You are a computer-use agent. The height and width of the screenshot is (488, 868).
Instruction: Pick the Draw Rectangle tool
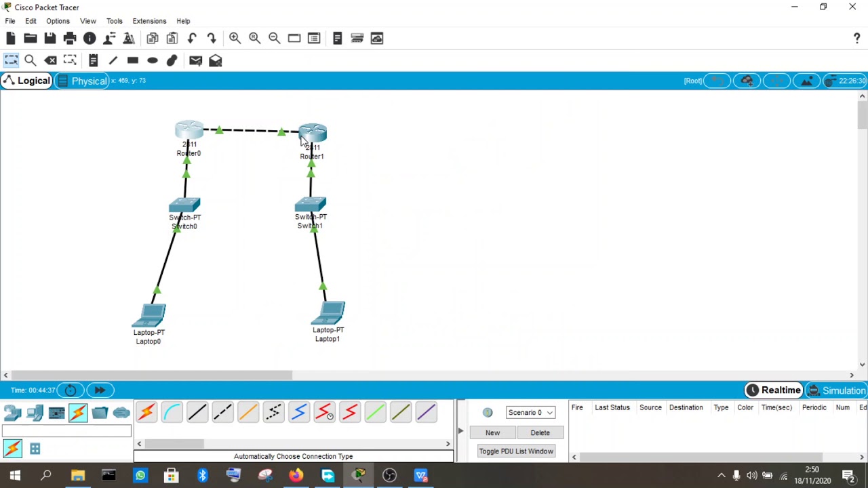[x=133, y=61]
